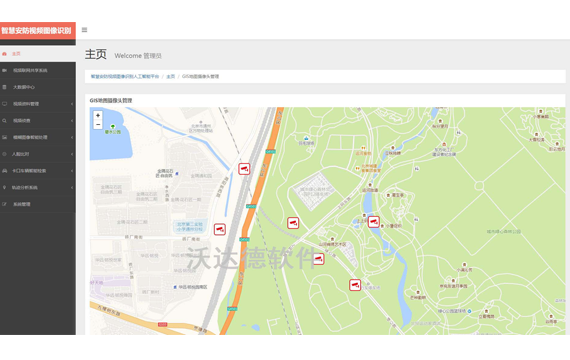
Task: Open the 主页 home item in sidebar
Action: point(38,54)
